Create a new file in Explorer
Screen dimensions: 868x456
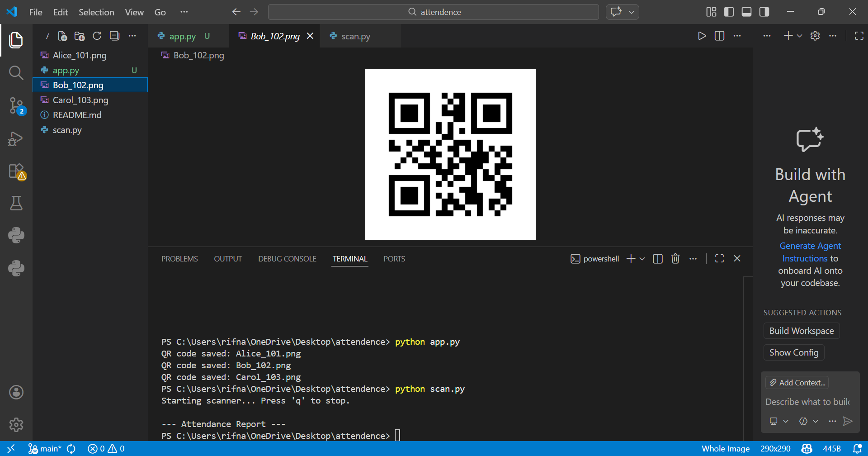coord(62,36)
